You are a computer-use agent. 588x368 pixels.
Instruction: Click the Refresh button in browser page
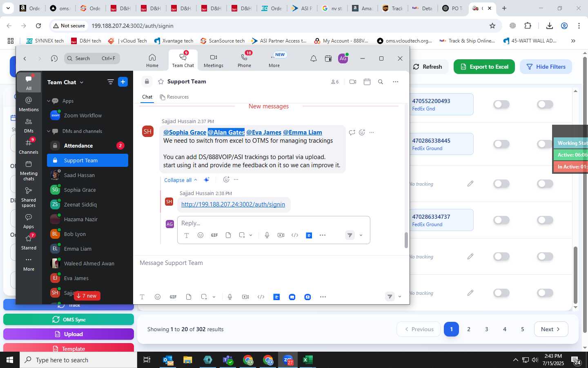point(428,67)
